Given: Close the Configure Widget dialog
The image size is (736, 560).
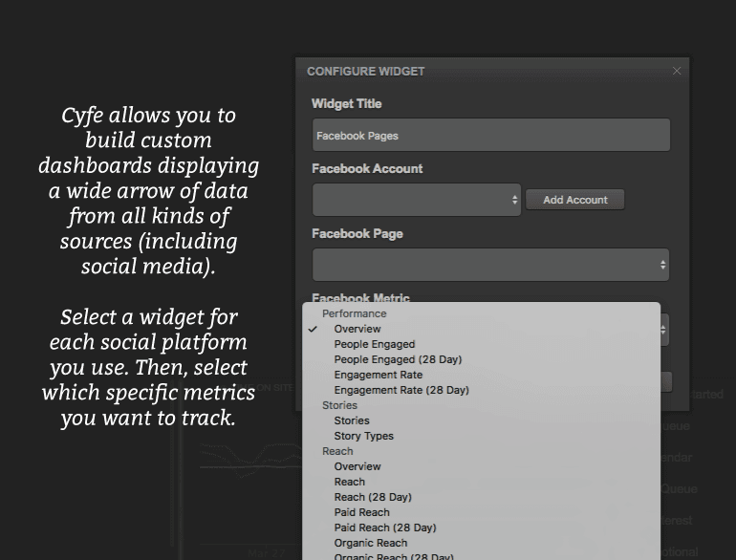Looking at the screenshot, I should (677, 71).
